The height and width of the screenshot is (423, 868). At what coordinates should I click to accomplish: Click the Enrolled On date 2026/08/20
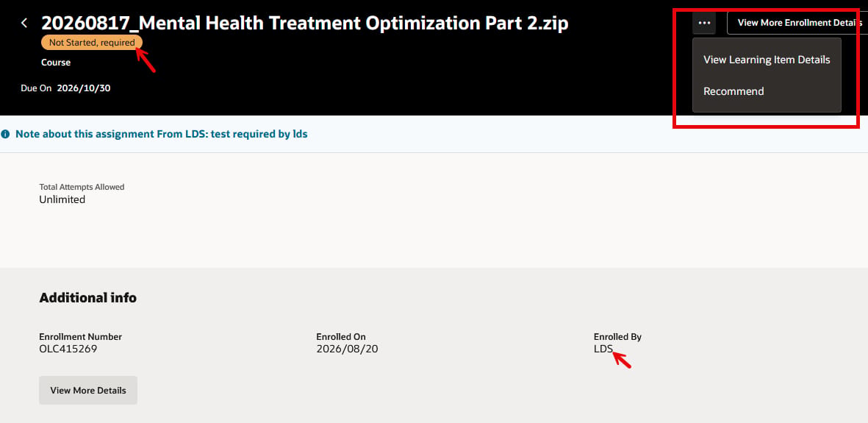[x=348, y=349]
